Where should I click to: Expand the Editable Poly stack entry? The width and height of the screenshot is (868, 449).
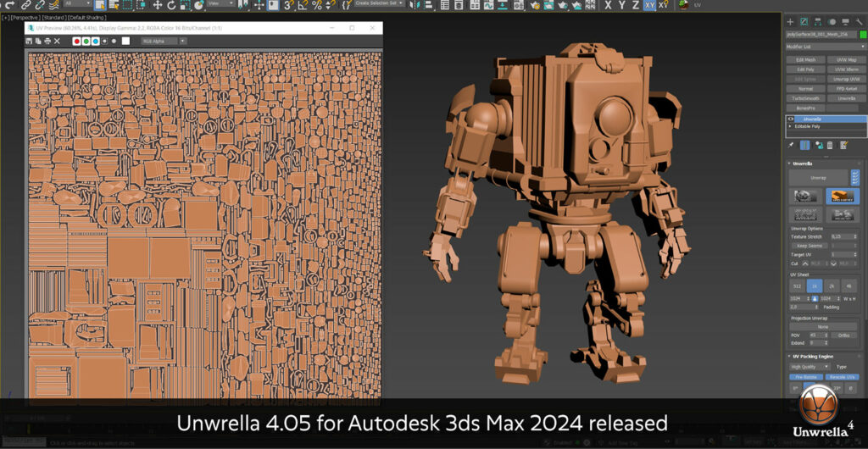pyautogui.click(x=790, y=126)
